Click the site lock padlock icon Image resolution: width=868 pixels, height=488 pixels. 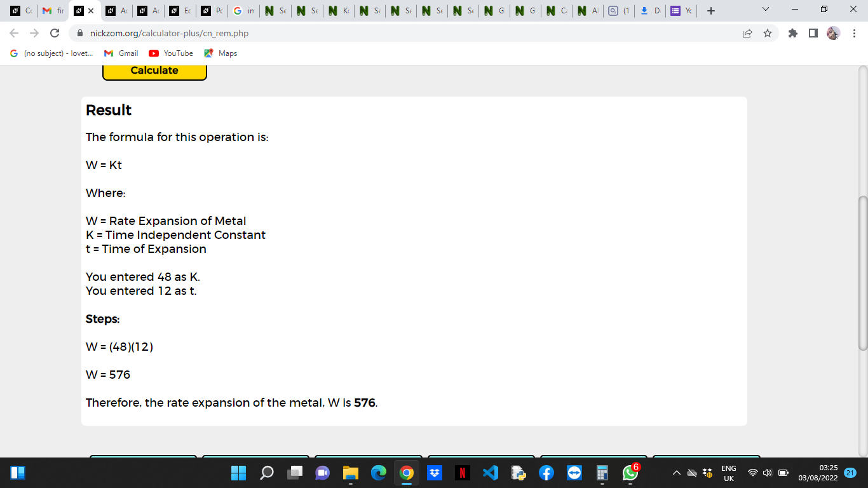[x=80, y=33]
